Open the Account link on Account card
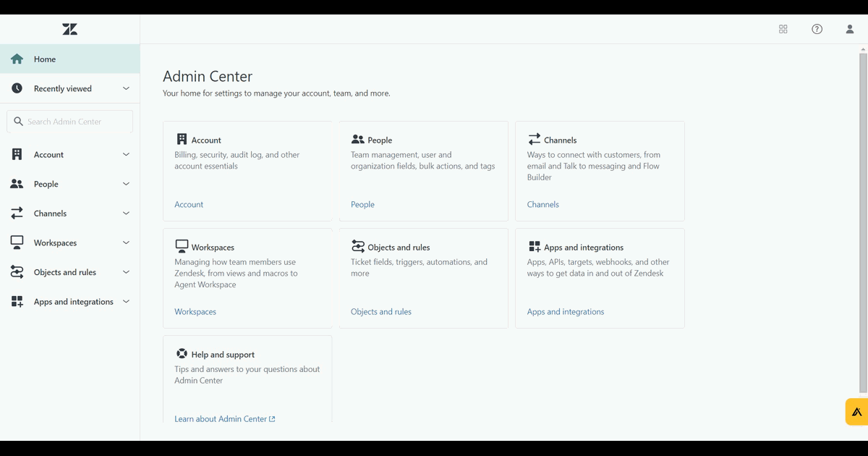This screenshot has width=868, height=456. point(189,205)
